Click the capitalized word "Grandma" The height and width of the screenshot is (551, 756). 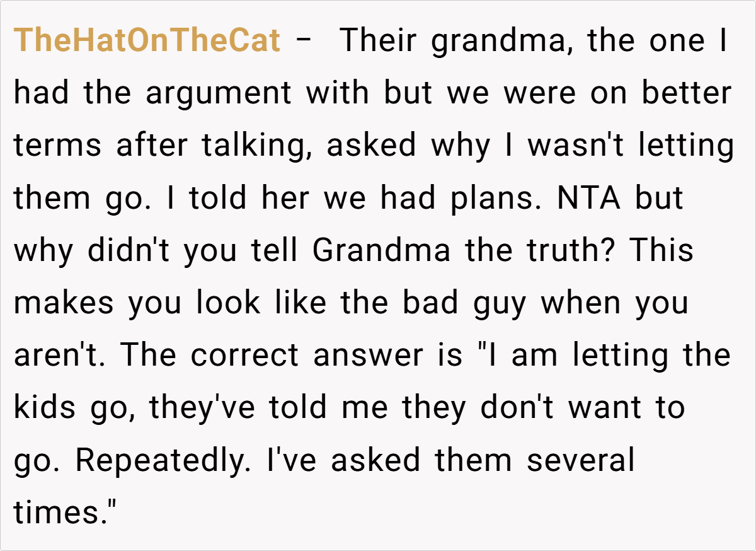click(x=381, y=251)
